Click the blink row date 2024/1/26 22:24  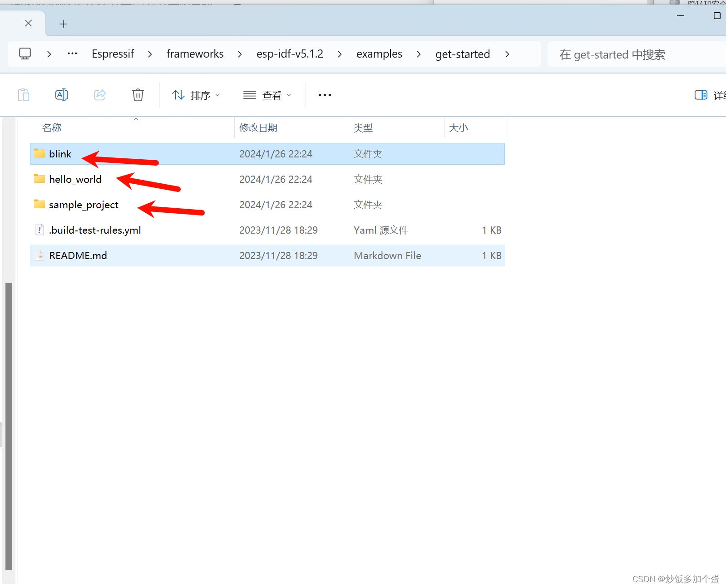[x=276, y=154]
